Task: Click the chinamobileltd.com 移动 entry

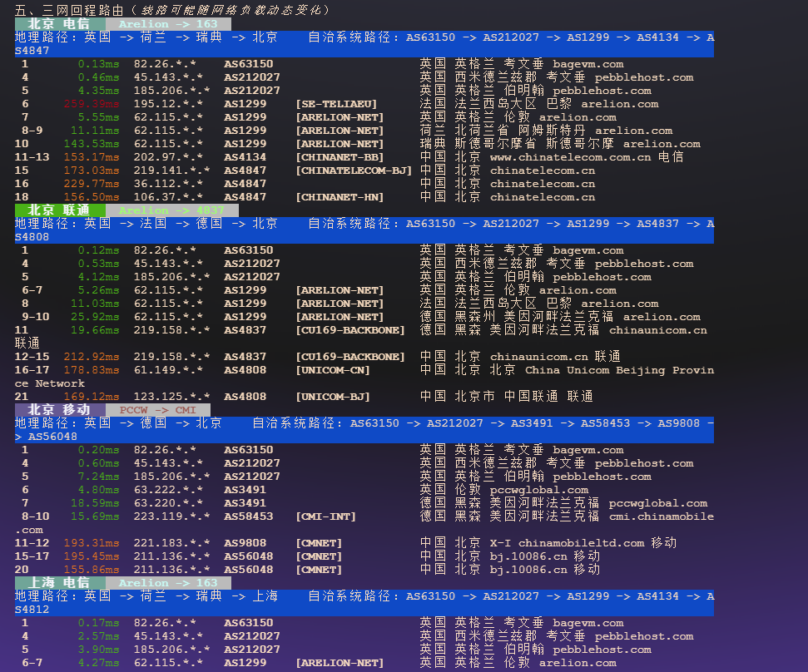Action: pos(576,542)
